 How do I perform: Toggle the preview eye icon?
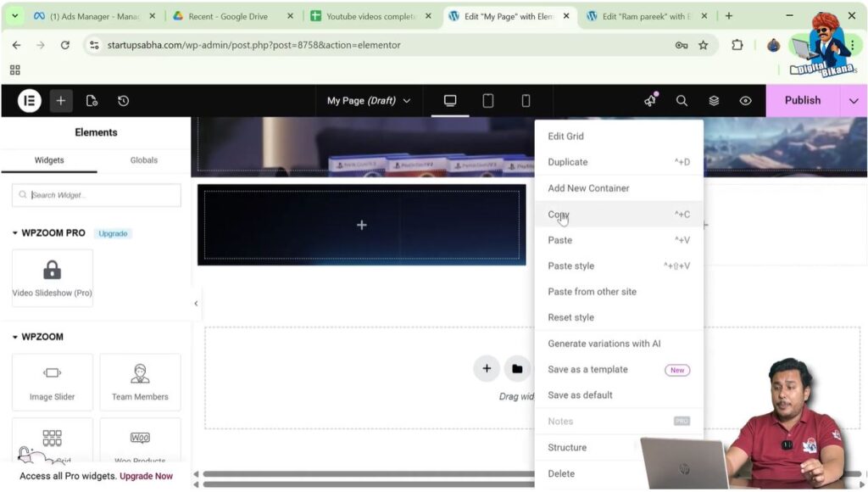[x=745, y=101]
